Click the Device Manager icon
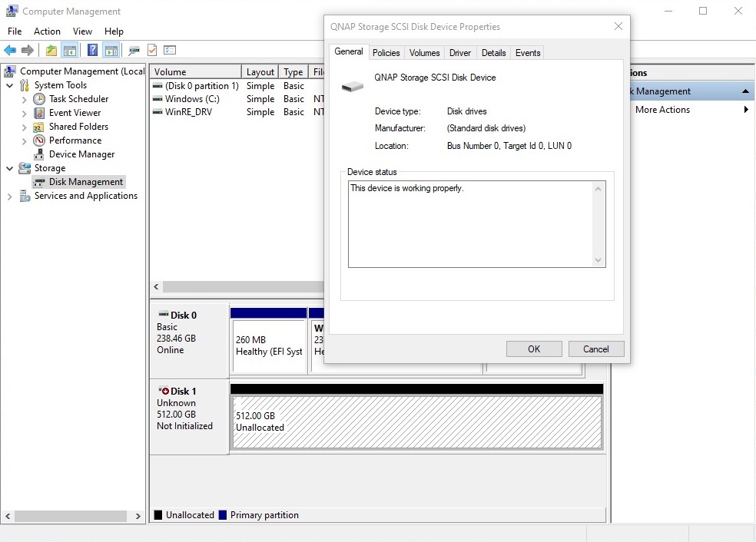This screenshot has width=756, height=542. pyautogui.click(x=39, y=154)
